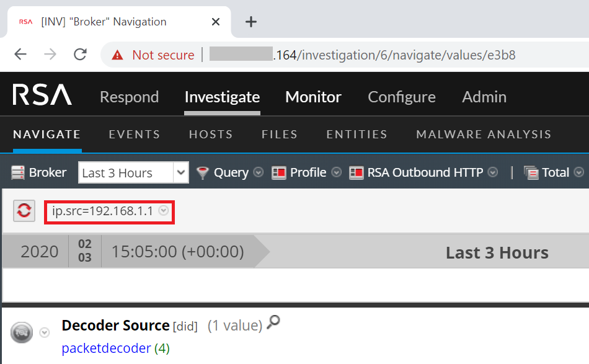The height and width of the screenshot is (364, 589).
Task: Select the RSA Outbound HTTP icon
Action: 356,172
